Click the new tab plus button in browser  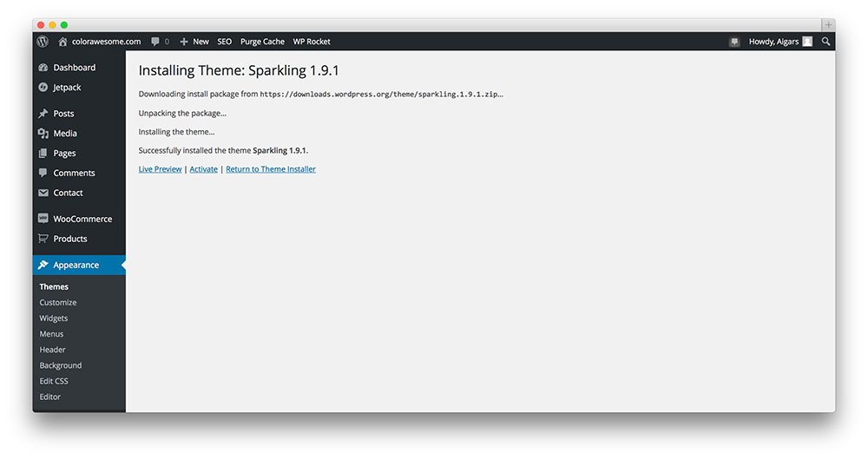[828, 25]
